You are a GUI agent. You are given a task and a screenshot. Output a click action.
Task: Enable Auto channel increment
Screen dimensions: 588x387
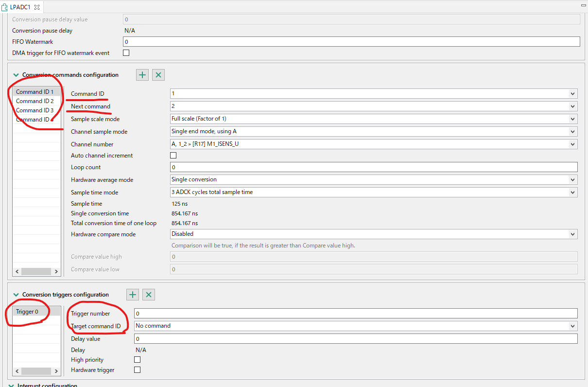pyautogui.click(x=173, y=155)
